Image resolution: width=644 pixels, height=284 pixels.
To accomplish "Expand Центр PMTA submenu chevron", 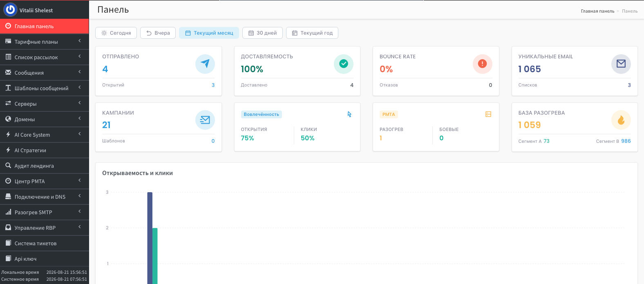I will pos(80,180).
